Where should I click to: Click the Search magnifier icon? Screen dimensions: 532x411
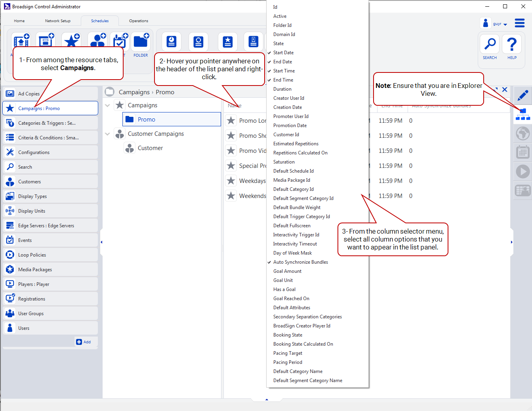(490, 44)
